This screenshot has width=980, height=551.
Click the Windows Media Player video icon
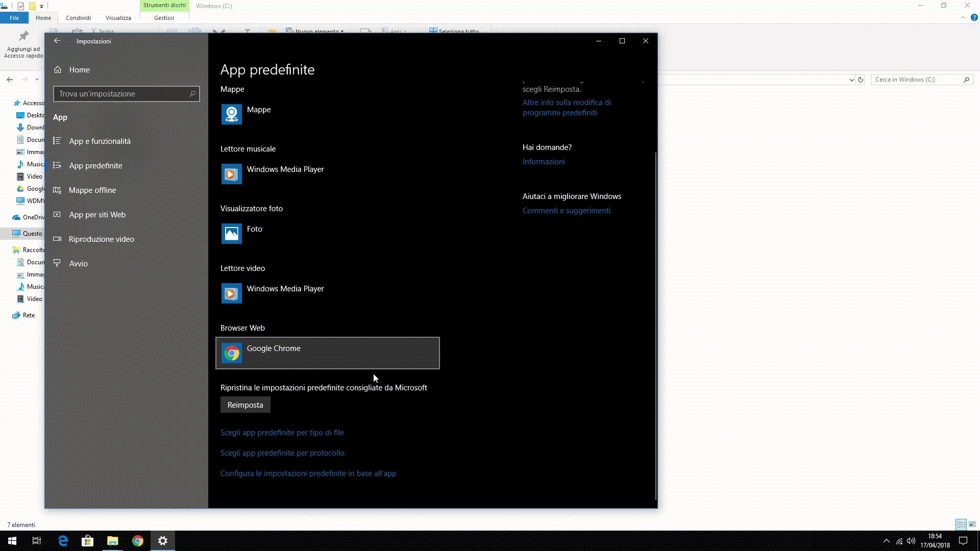[x=231, y=294]
